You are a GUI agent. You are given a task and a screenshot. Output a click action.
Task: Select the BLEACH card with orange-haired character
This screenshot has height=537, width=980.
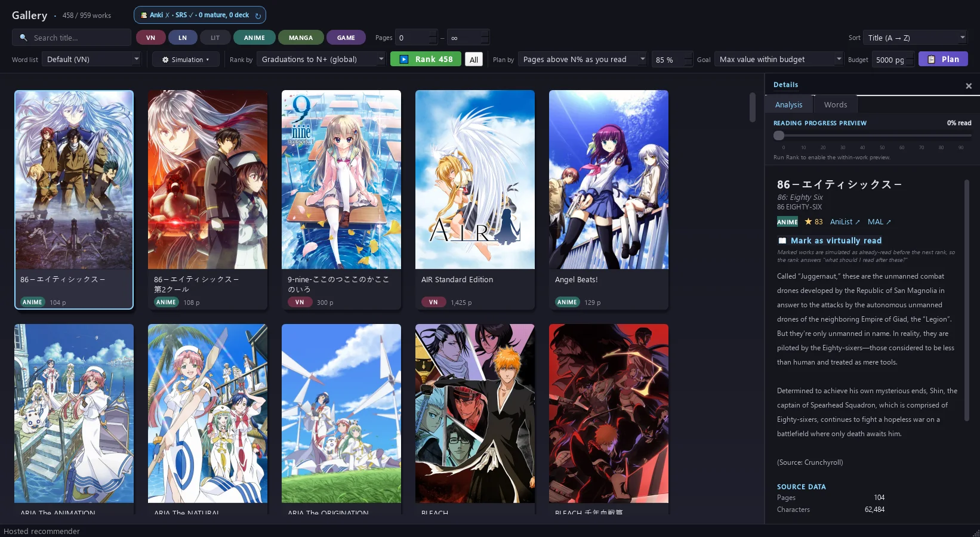[475, 419]
